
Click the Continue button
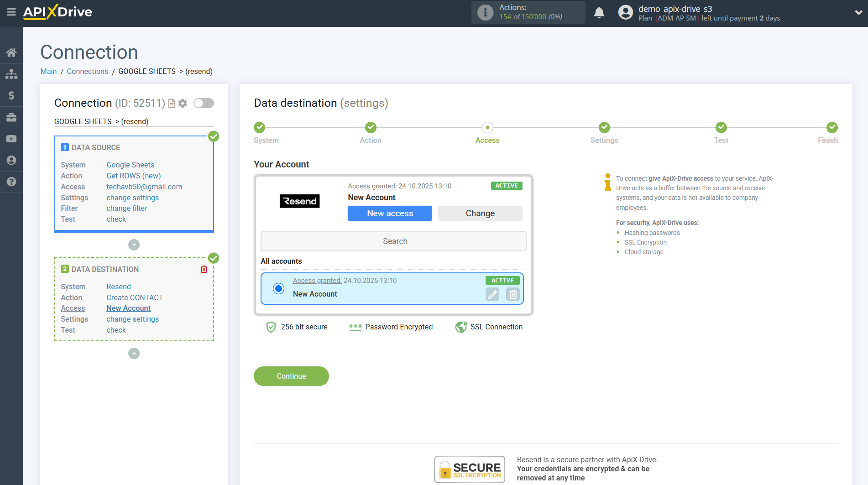(x=291, y=376)
